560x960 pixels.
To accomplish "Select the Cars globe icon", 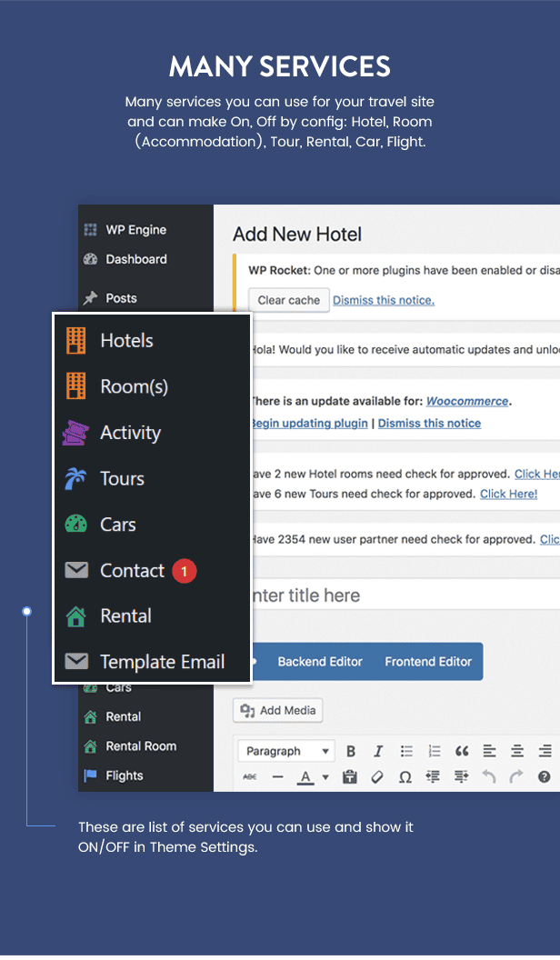I will (77, 524).
